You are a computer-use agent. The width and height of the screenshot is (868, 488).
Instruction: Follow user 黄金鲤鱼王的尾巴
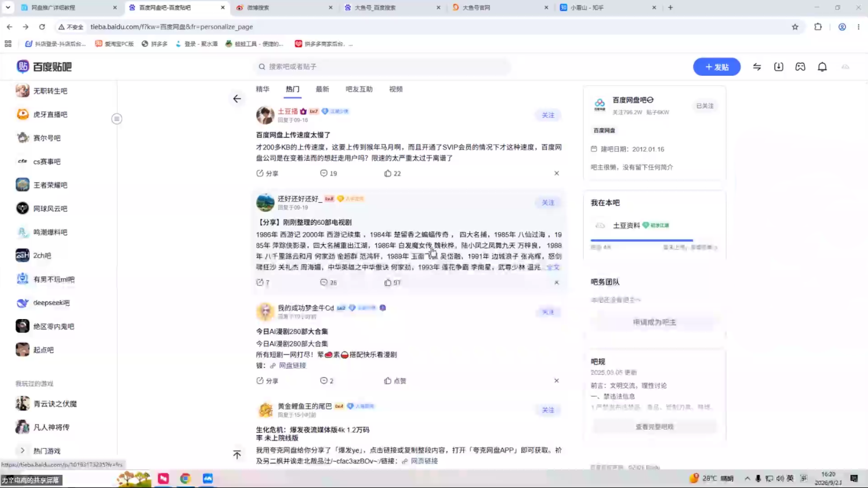click(548, 410)
